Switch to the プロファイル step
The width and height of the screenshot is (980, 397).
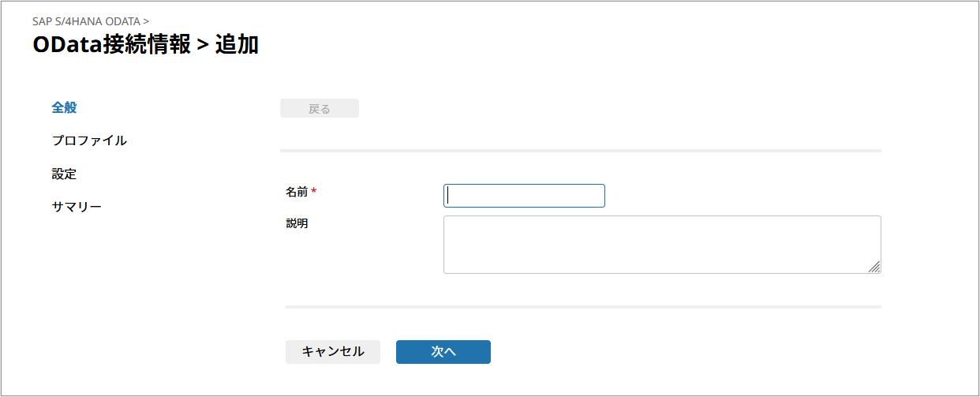[x=89, y=141]
